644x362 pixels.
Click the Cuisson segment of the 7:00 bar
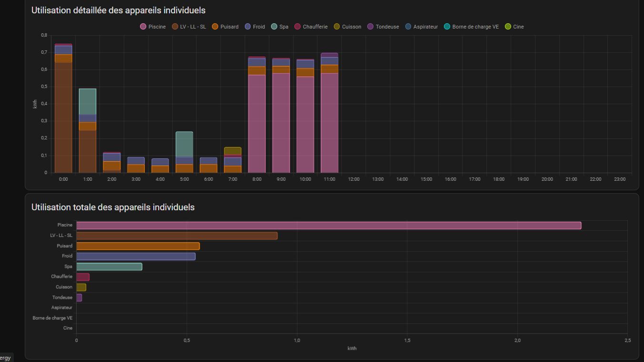tap(233, 151)
